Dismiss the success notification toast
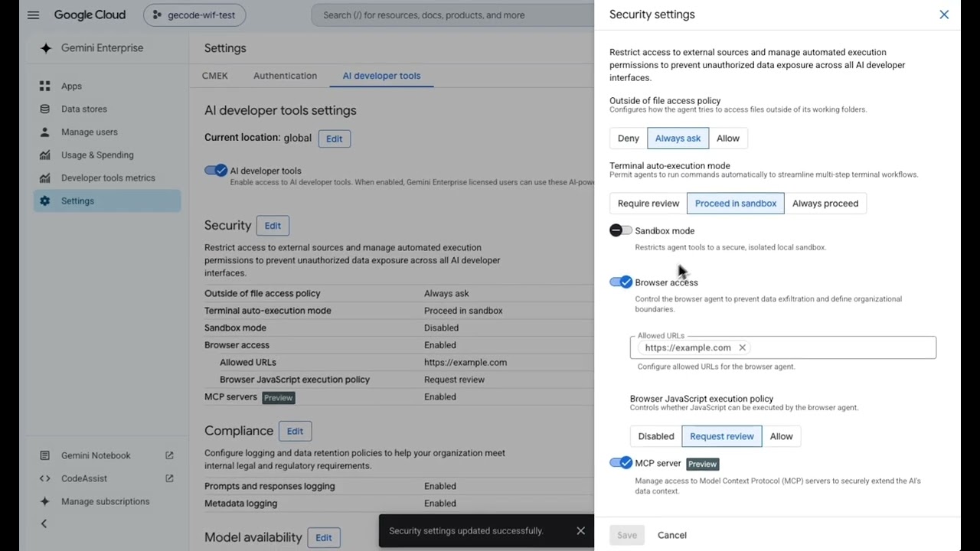This screenshot has height=551, width=980. (x=580, y=530)
